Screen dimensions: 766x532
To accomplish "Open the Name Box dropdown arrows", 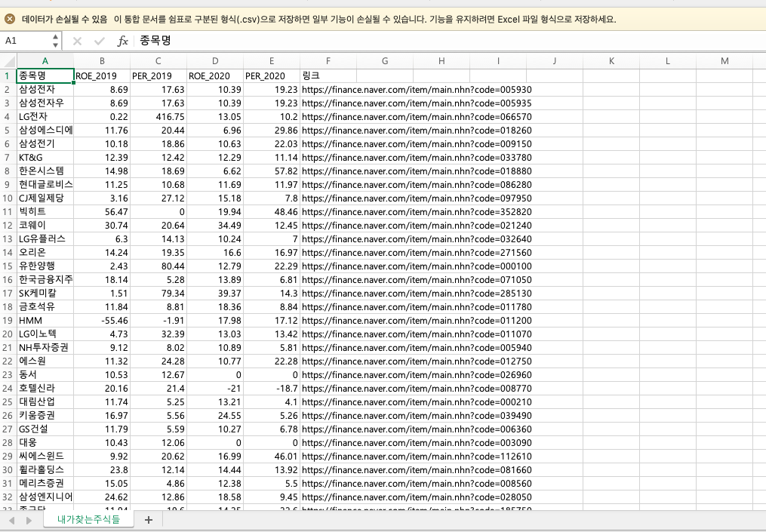I will (x=55, y=41).
